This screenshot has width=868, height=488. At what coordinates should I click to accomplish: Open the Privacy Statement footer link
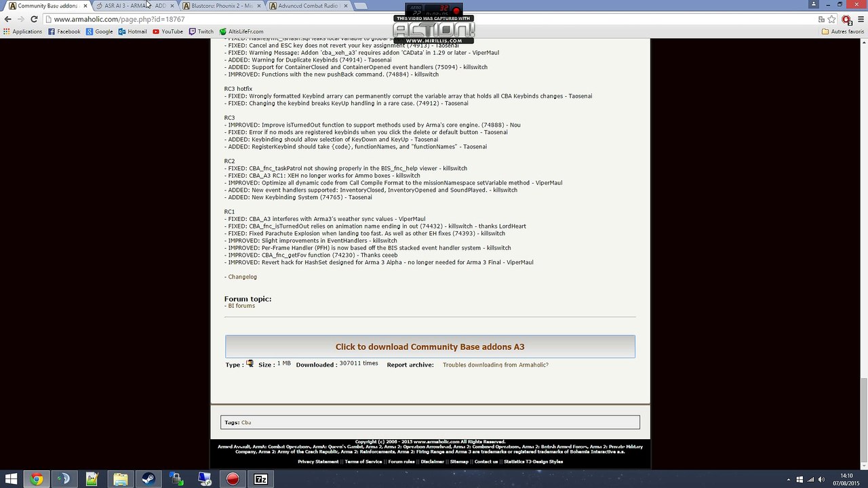tap(318, 462)
